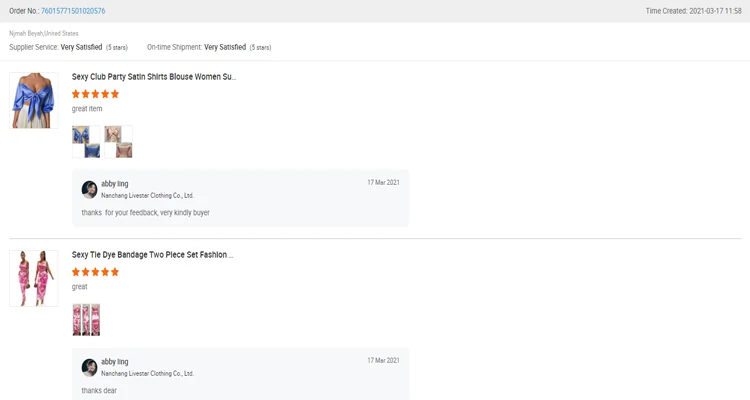The image size is (750, 400).
Task: Click abby ling's avatar in first reply
Action: coord(89,189)
